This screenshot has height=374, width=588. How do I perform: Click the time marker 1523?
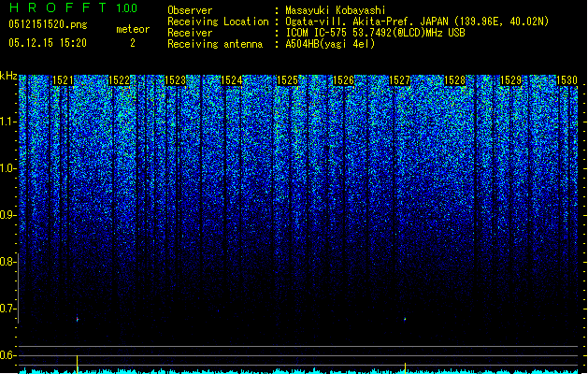click(x=175, y=80)
